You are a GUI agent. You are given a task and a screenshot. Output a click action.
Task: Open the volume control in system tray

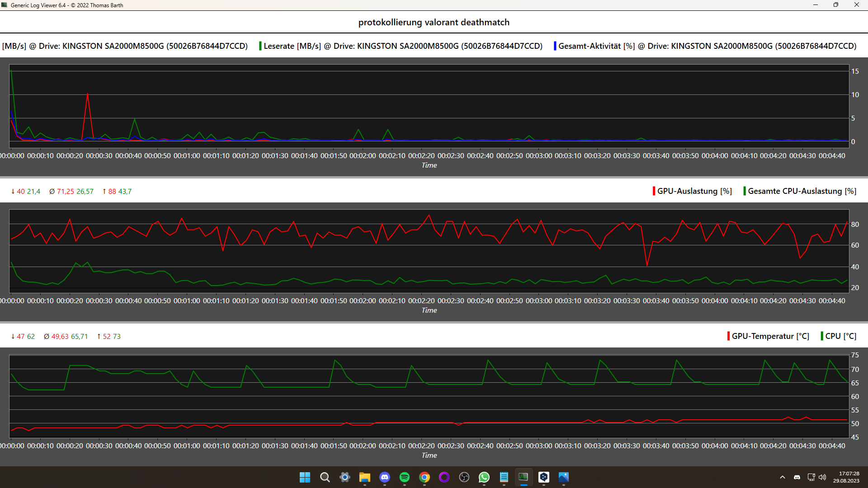[822, 477]
